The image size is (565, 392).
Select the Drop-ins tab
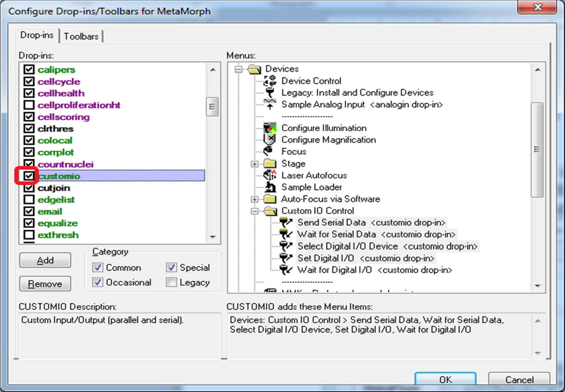tap(37, 35)
